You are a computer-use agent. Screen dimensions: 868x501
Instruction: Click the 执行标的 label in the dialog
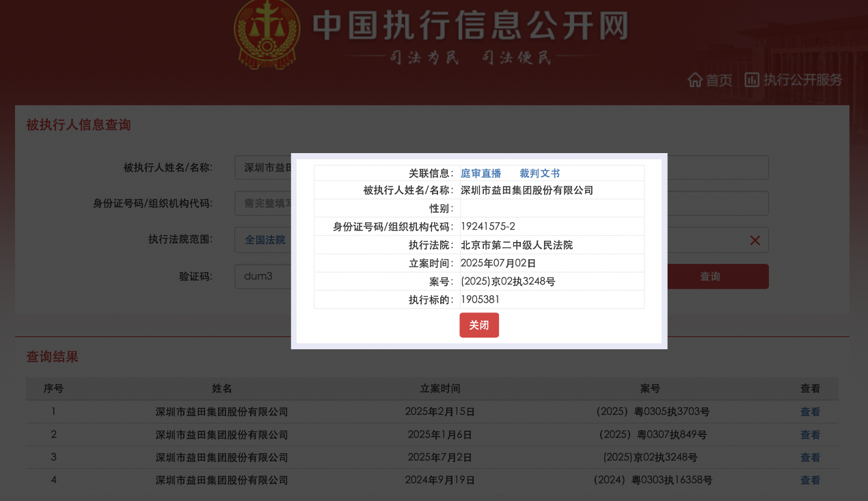(x=431, y=299)
